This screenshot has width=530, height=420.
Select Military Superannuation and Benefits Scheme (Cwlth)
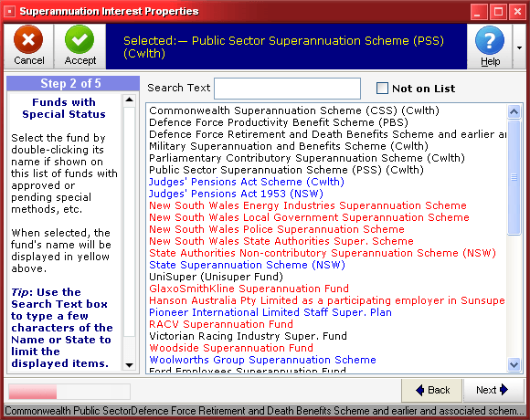(x=289, y=146)
